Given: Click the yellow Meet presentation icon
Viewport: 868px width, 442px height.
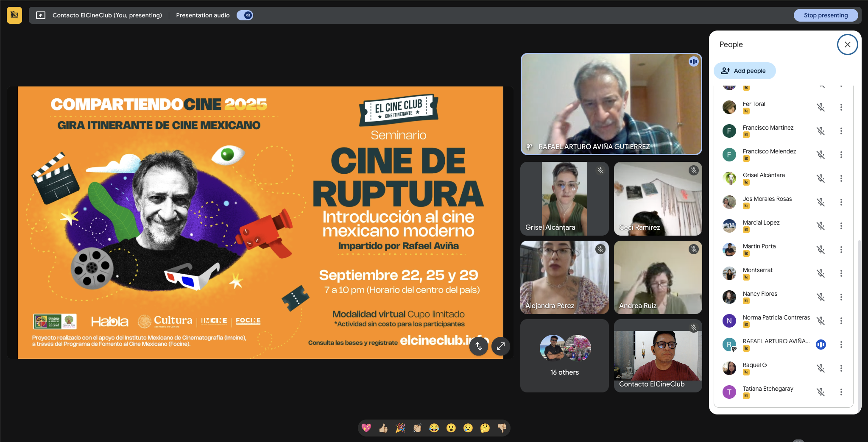Looking at the screenshot, I should point(14,15).
